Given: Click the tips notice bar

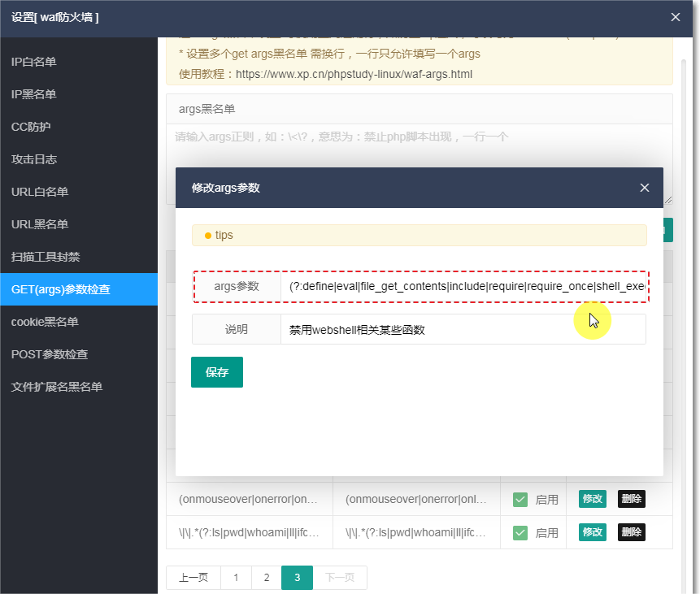Looking at the screenshot, I should (x=420, y=235).
